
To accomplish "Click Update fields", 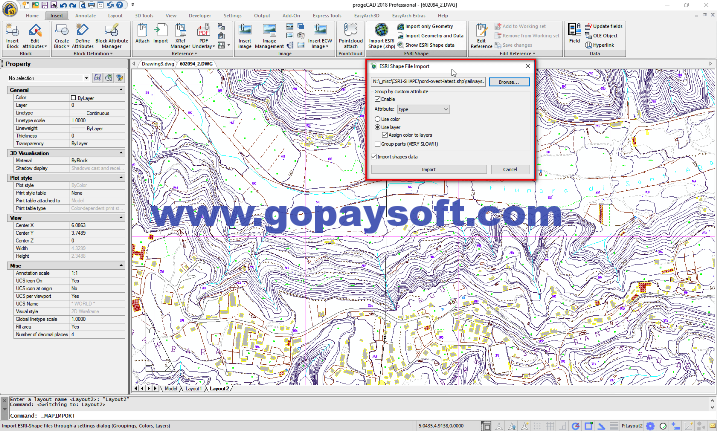I will tap(604, 26).
